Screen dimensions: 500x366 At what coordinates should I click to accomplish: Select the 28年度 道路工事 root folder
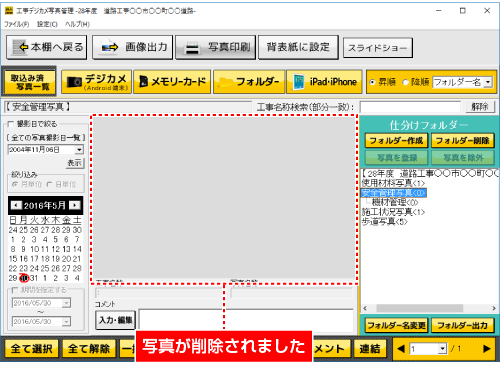tap(430, 173)
